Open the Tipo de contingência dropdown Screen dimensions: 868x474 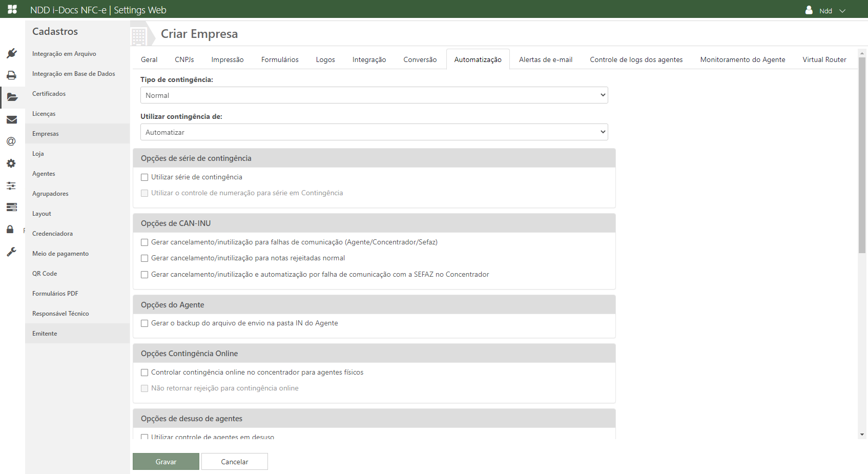(374, 95)
